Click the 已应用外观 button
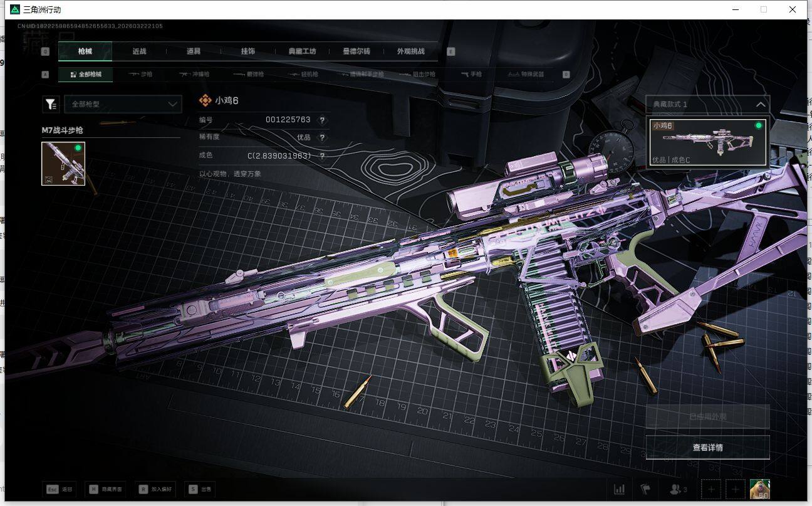This screenshot has height=506, width=812. click(x=708, y=416)
